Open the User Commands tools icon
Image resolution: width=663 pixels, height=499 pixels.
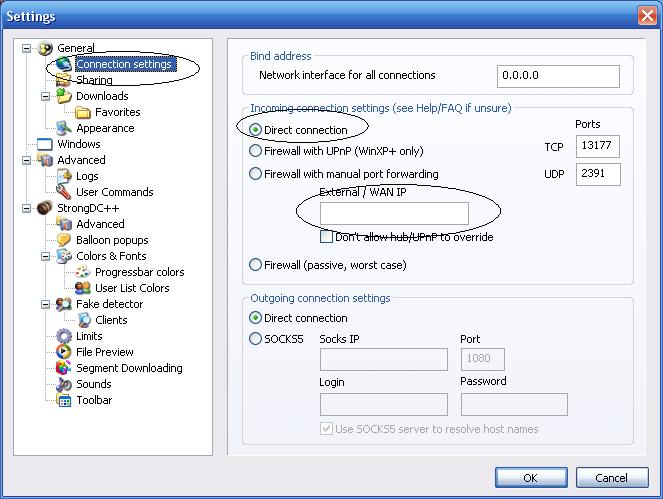tap(64, 192)
